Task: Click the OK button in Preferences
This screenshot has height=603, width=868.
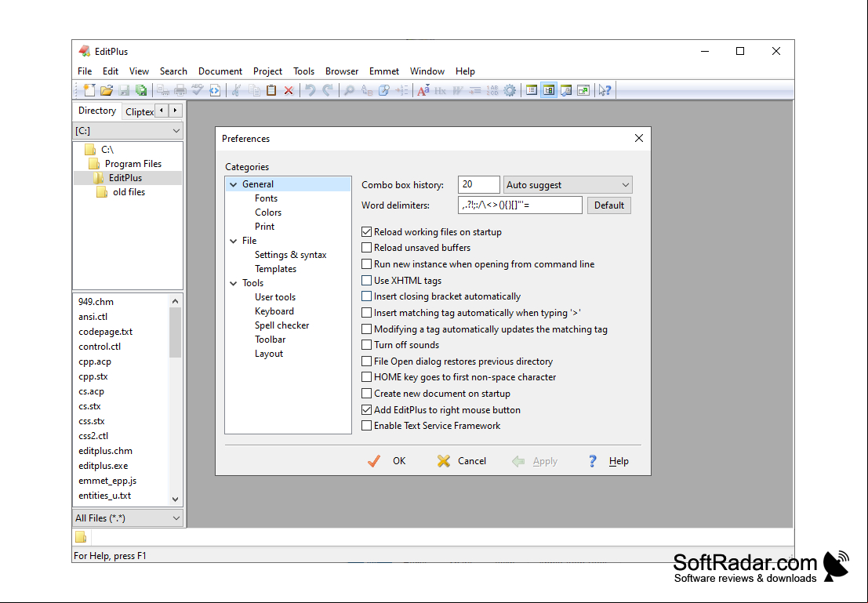Action: (x=387, y=461)
